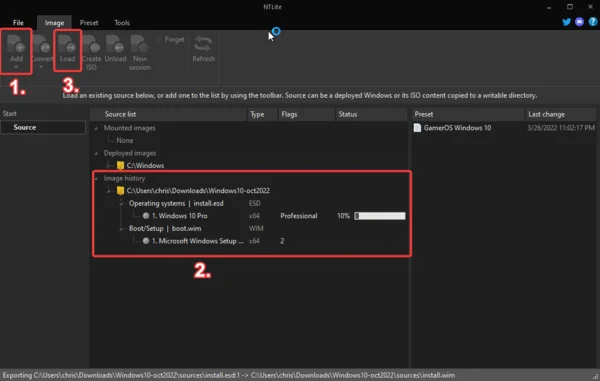Sort by Last change column header
Screen dimensions: 600x381
(x=561, y=114)
